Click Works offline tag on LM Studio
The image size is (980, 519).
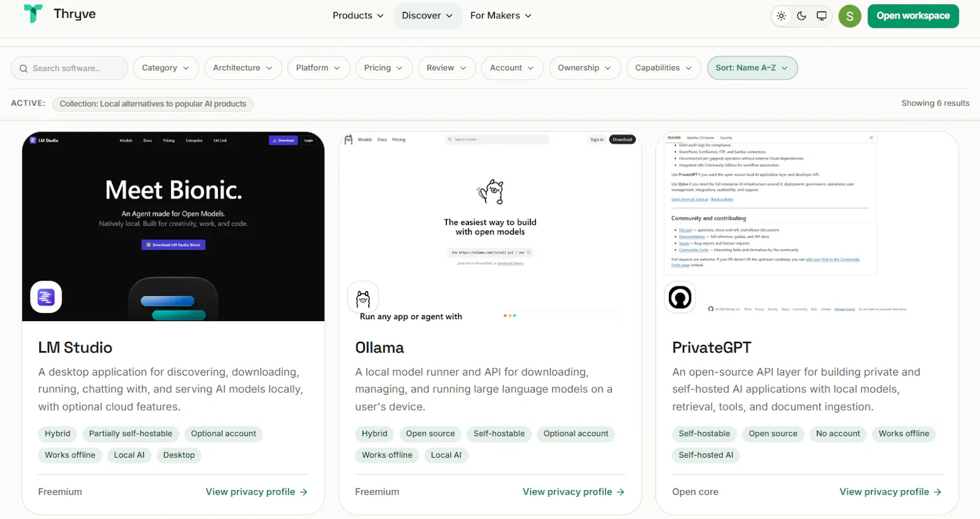(x=70, y=455)
